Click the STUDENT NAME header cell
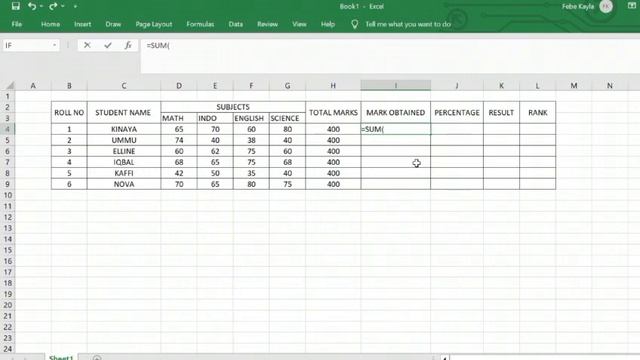The width and height of the screenshot is (640, 360). coord(124,113)
